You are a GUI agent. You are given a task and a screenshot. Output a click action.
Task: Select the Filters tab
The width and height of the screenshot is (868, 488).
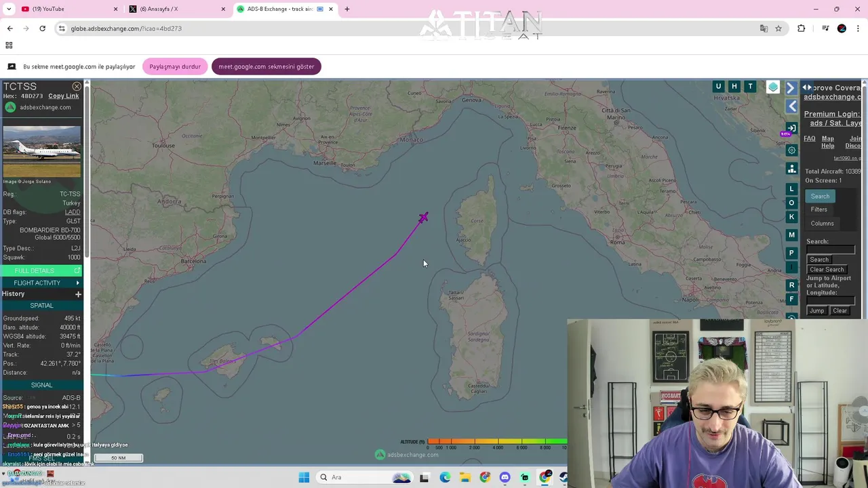pyautogui.click(x=818, y=209)
